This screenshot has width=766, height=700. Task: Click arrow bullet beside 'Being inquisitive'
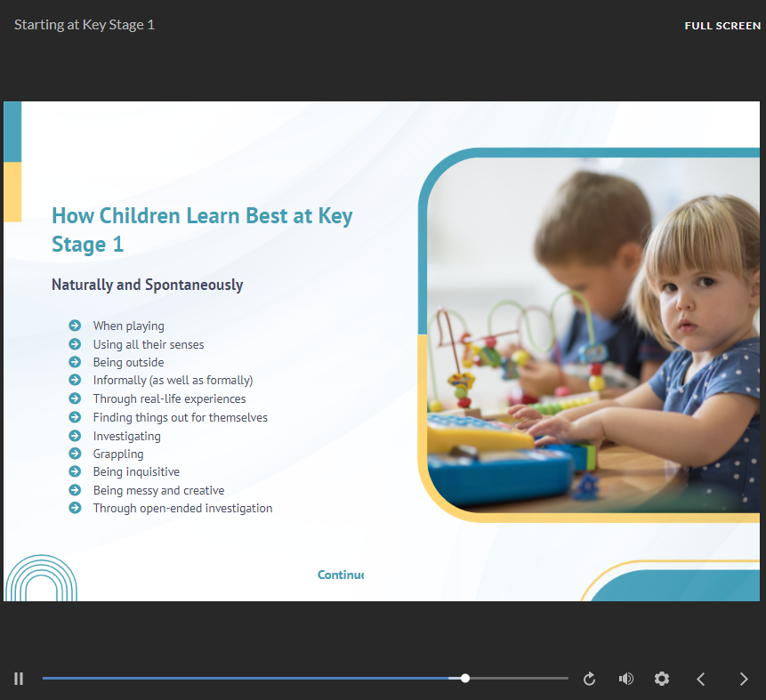(x=75, y=471)
